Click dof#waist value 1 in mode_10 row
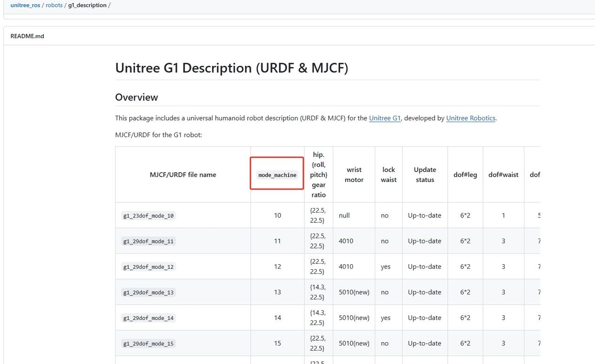This screenshot has width=595, height=364. [x=503, y=215]
